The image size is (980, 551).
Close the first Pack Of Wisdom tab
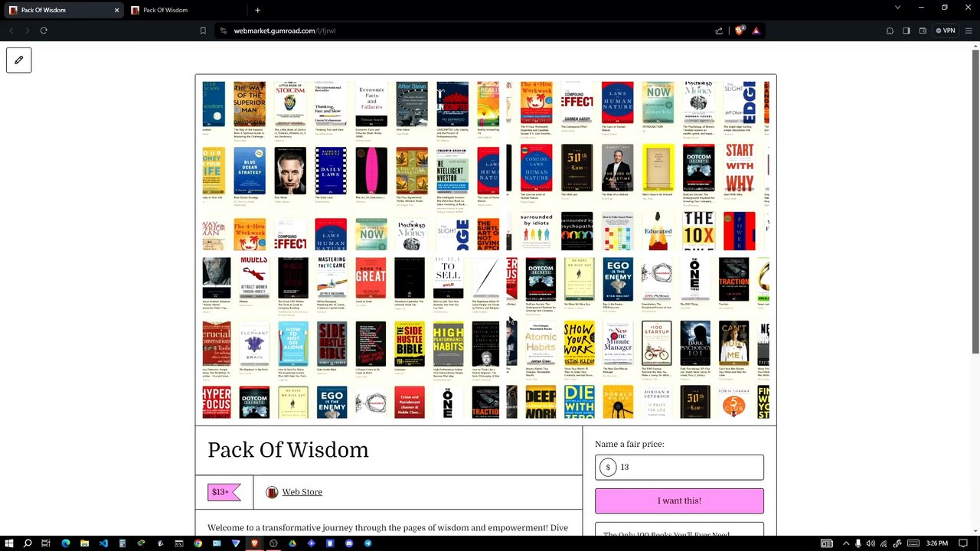coord(116,10)
